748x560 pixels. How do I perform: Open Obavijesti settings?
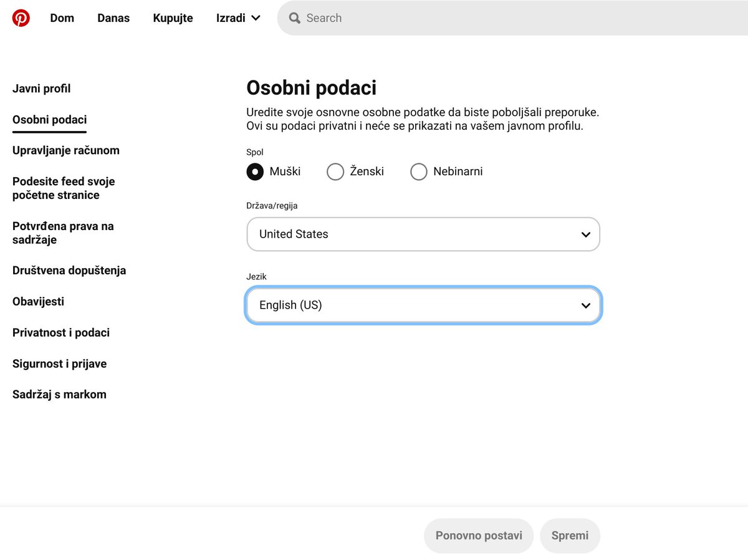(38, 301)
